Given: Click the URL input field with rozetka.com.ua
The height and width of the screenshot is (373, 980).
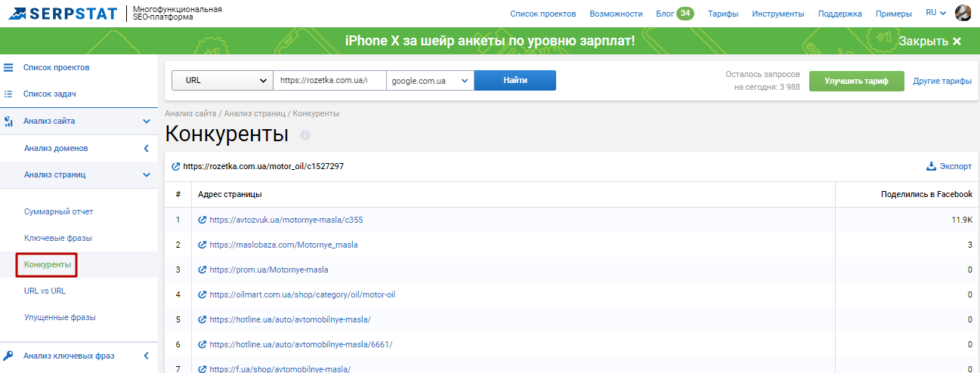Looking at the screenshot, I should tap(329, 80).
